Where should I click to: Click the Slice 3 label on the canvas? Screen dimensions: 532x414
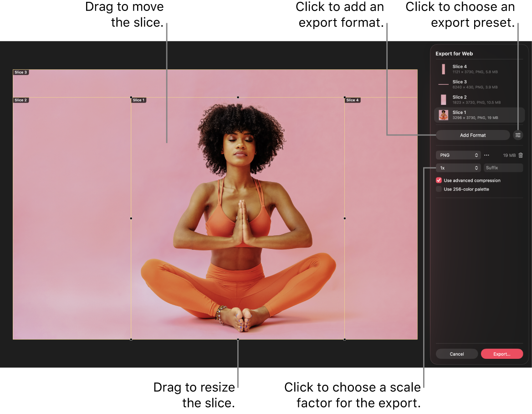tap(21, 72)
